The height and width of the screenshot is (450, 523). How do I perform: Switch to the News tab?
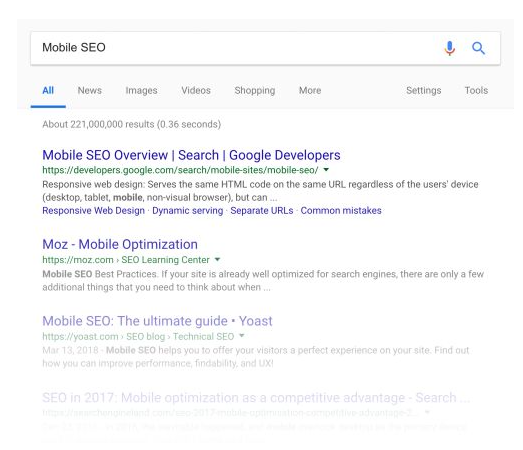(89, 90)
